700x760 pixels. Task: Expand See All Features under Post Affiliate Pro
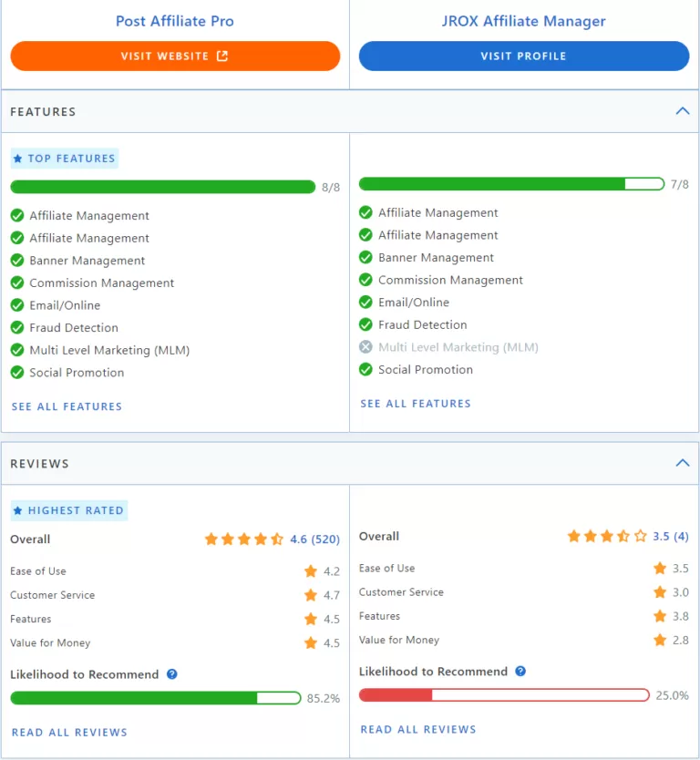pos(67,406)
